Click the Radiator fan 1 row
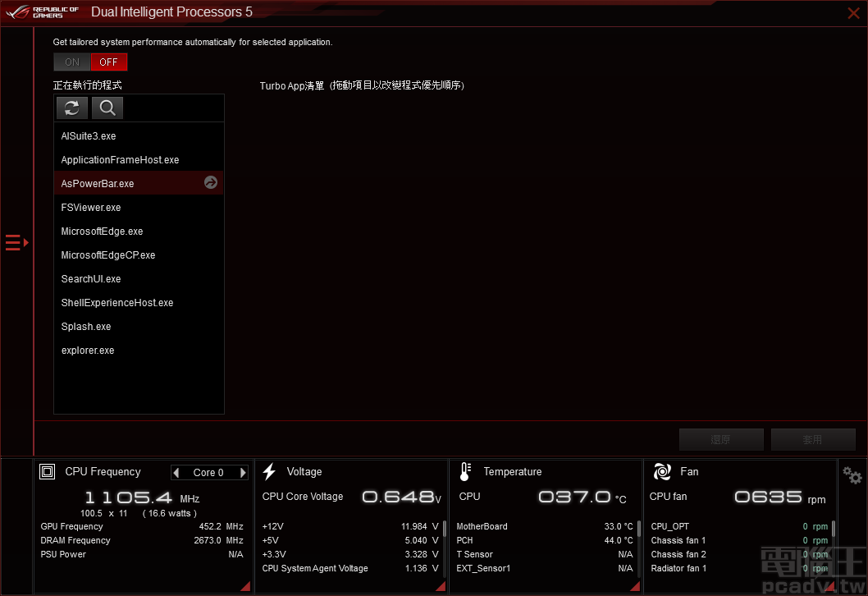This screenshot has height=596, width=868. (x=739, y=568)
